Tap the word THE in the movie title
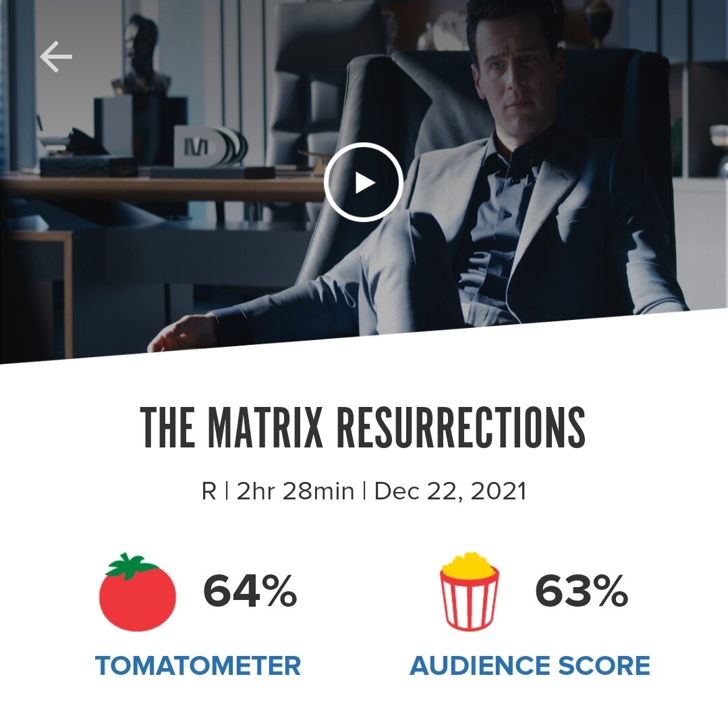This screenshot has width=728, height=712. point(167,427)
